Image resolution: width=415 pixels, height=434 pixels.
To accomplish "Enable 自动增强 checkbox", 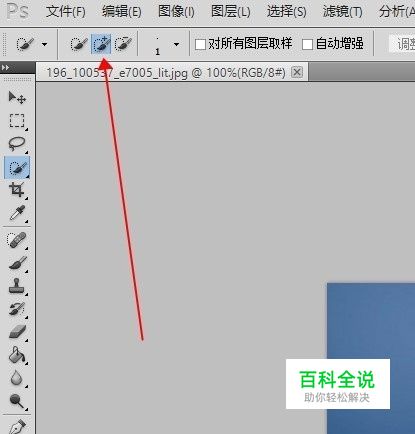I will tap(307, 44).
